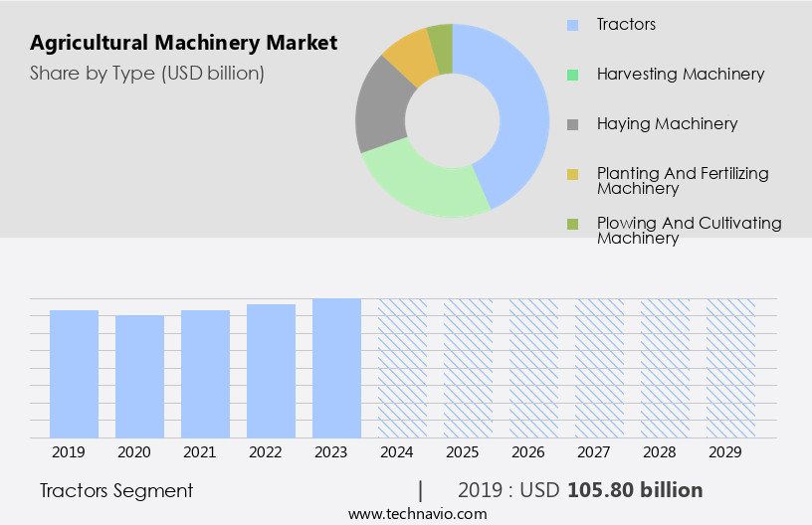The height and width of the screenshot is (525, 812).
Task: Click the yellow Planting donut slice
Action: (x=412, y=56)
